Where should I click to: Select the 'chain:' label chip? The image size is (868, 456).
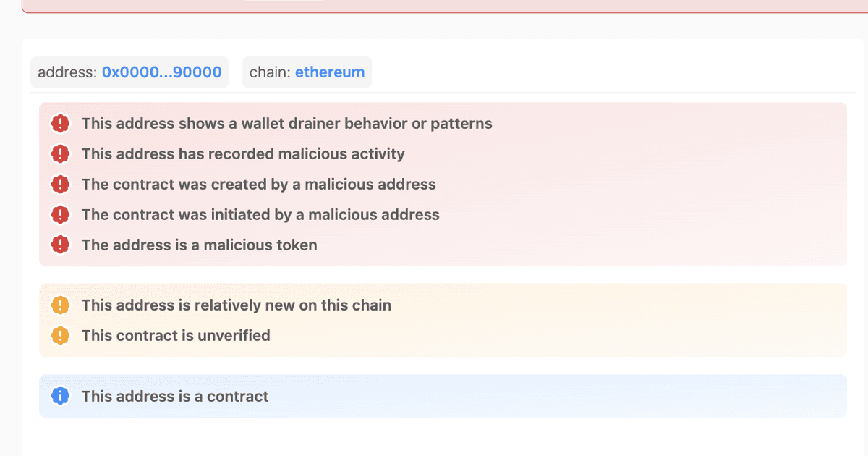click(307, 72)
